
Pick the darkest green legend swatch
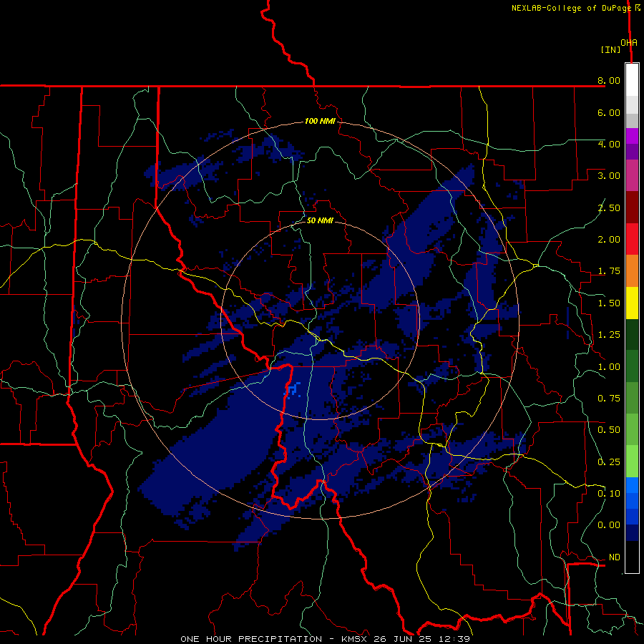click(x=632, y=334)
